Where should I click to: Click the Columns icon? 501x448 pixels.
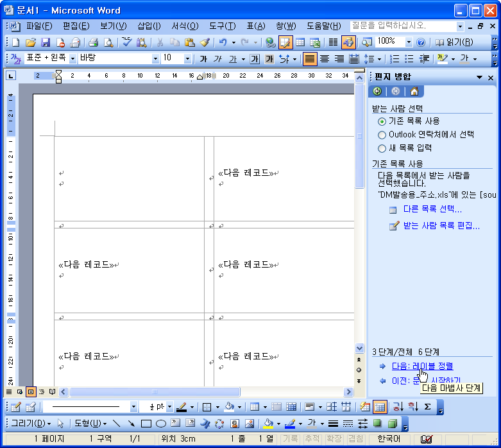tap(334, 42)
